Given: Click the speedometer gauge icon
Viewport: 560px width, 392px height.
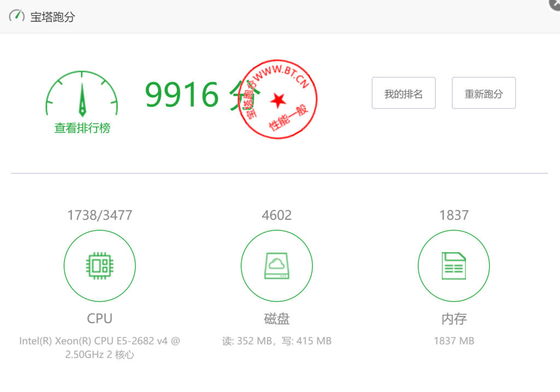Looking at the screenshot, I should tap(82, 93).
